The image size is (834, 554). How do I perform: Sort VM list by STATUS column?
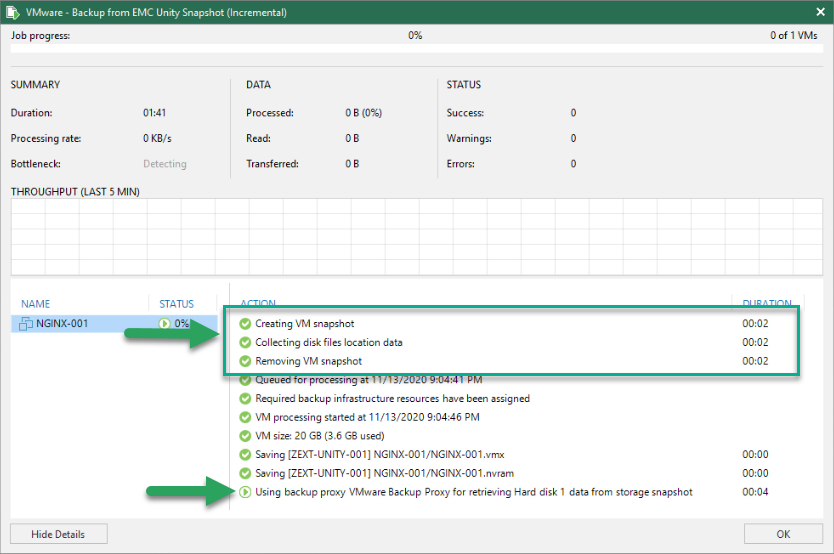(177, 304)
